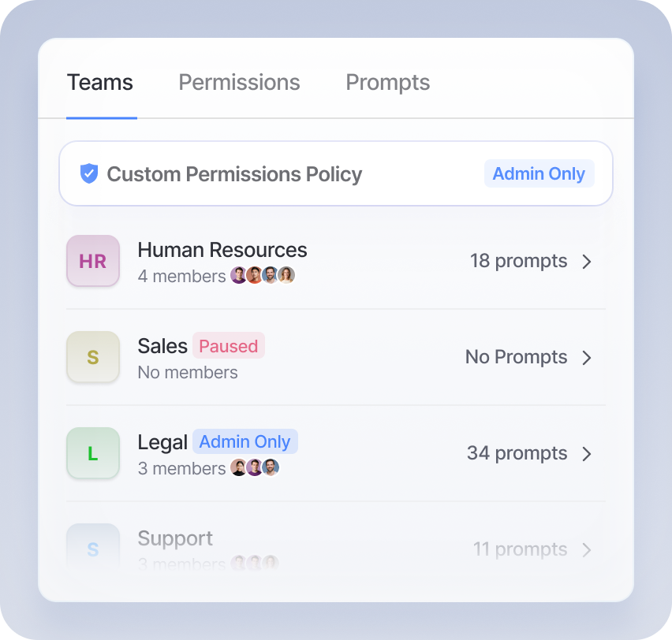Click Human Resources member avatars group
Image resolution: width=672 pixels, height=640 pixels.
coord(263,276)
